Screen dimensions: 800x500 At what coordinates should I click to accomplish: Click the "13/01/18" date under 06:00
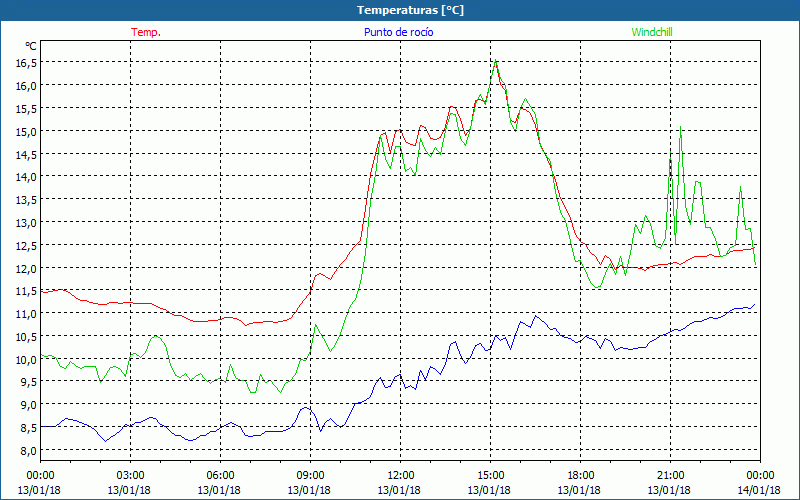pos(219,490)
